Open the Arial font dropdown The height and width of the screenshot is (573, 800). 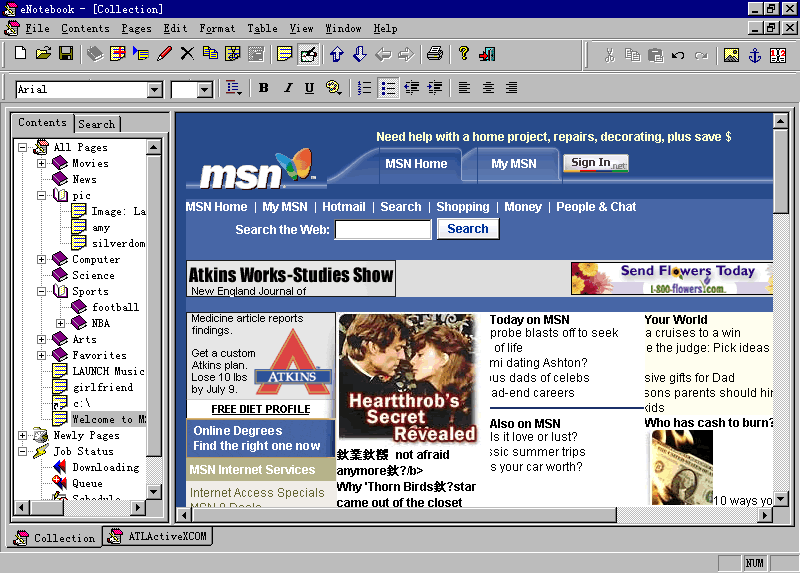[x=155, y=90]
